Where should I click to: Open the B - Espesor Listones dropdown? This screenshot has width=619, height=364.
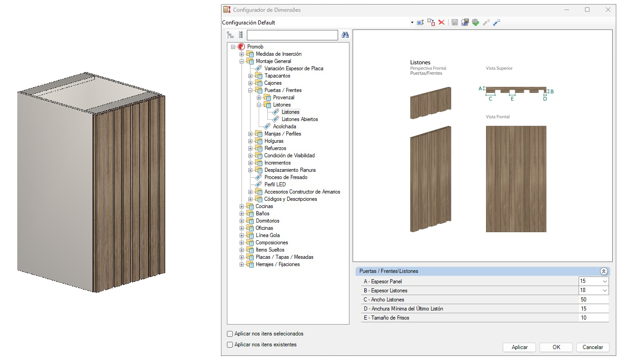pos(604,291)
